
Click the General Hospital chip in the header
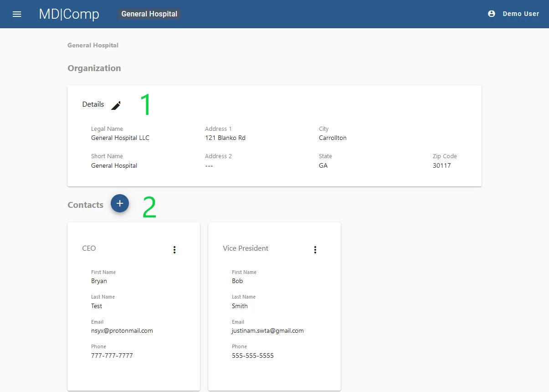[x=149, y=14]
